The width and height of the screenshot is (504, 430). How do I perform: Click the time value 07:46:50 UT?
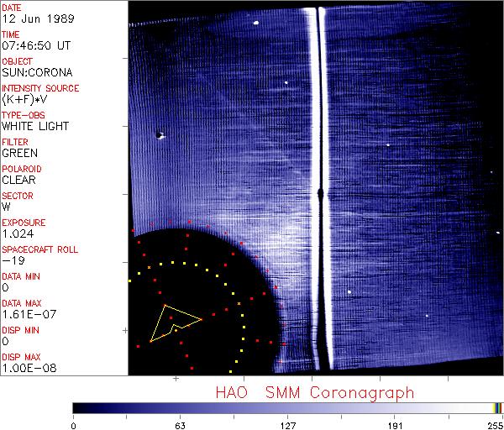click(x=34, y=45)
